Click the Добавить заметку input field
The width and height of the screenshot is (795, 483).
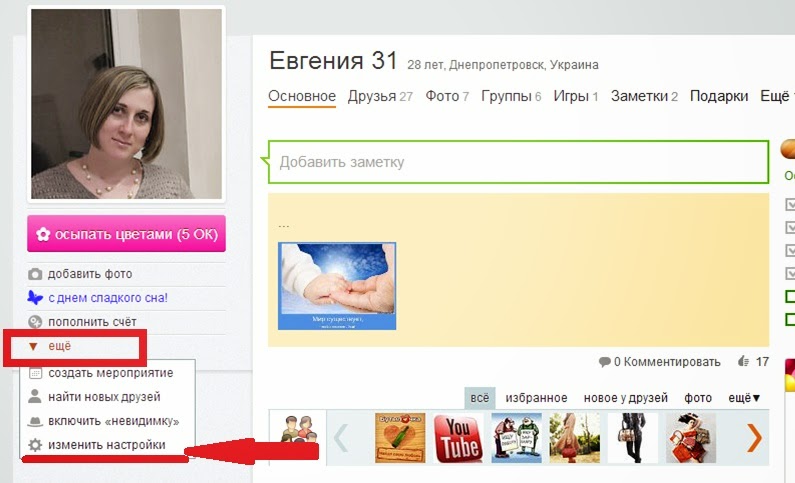(518, 162)
